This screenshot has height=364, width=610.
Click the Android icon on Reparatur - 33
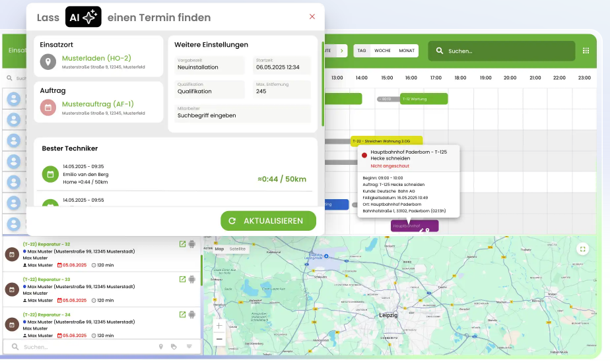coord(192,279)
